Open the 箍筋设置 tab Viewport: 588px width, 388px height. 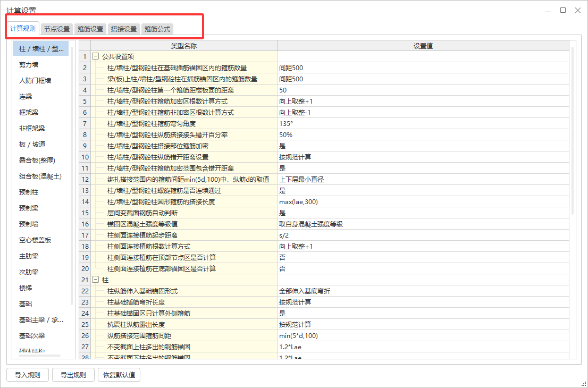pyautogui.click(x=90, y=29)
